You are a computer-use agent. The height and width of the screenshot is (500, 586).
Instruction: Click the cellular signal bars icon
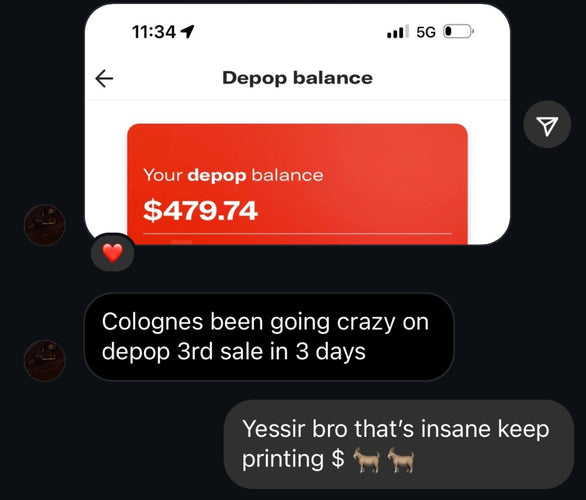coord(398,31)
